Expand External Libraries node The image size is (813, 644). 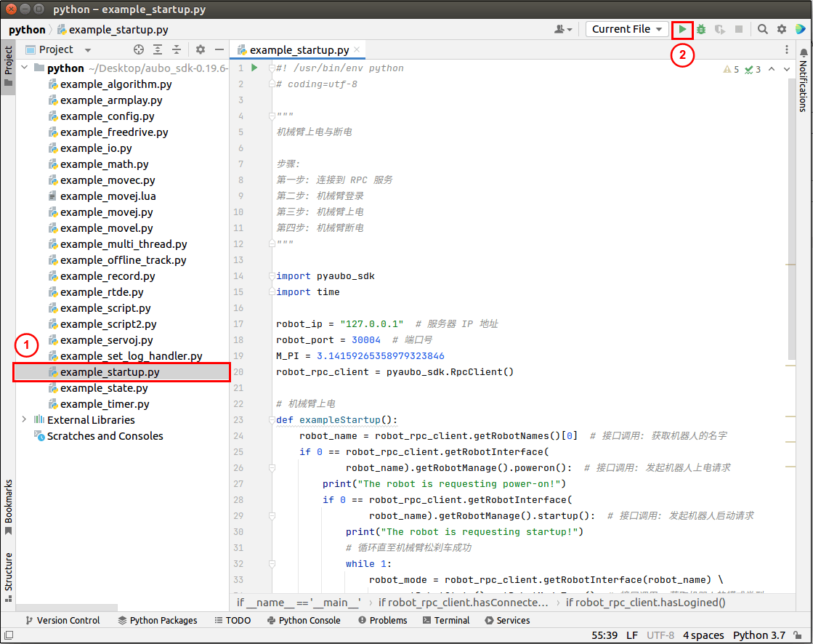coord(25,419)
